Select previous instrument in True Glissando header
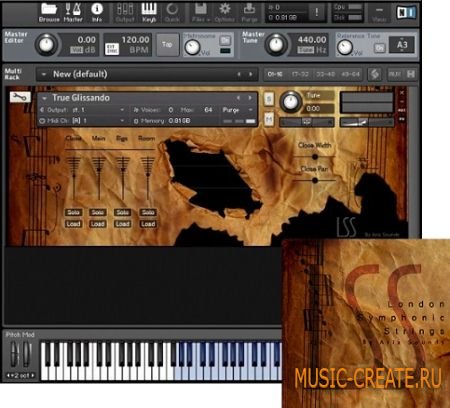 pos(238,98)
